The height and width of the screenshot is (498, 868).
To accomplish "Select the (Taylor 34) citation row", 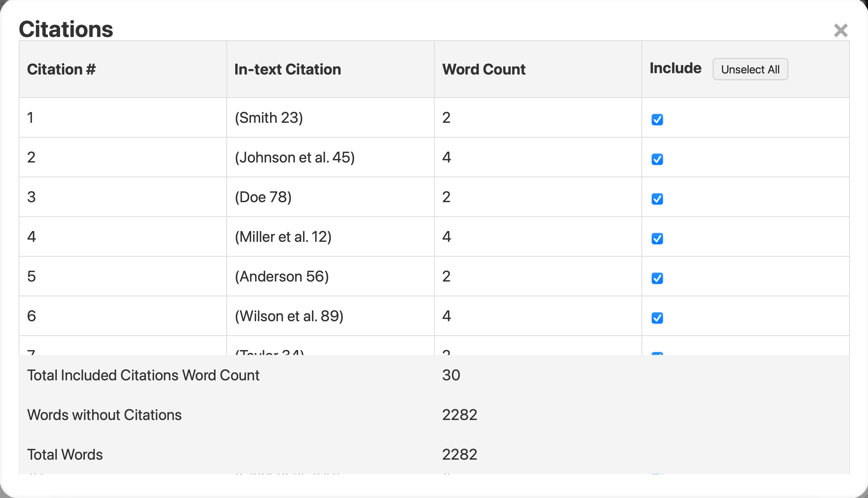I will [270, 352].
